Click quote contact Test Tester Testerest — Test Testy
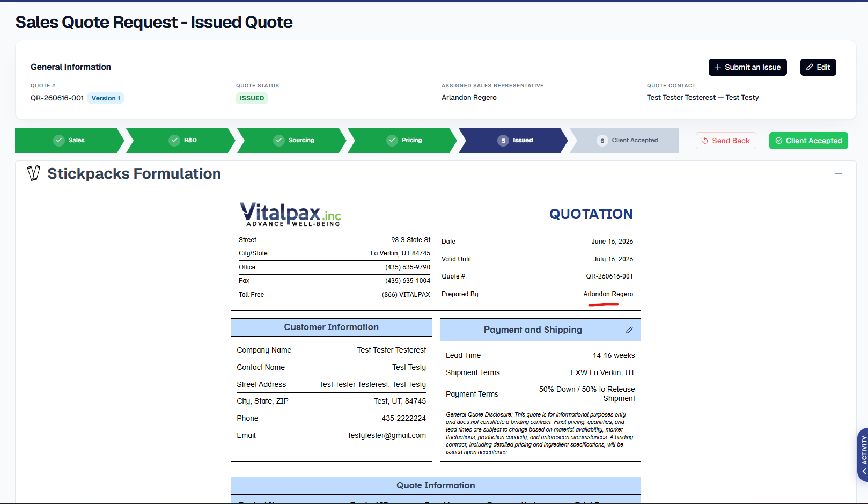The height and width of the screenshot is (504, 868). pyautogui.click(x=703, y=98)
